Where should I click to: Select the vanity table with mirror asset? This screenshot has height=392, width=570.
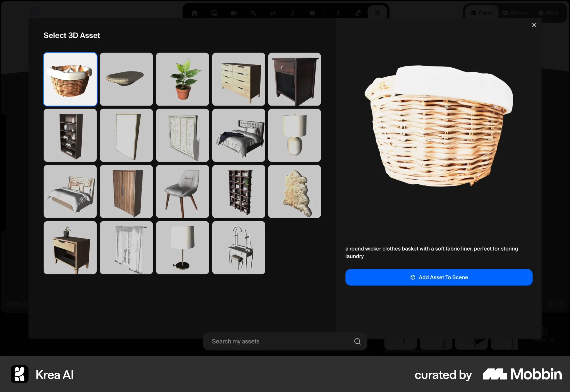[238, 248]
